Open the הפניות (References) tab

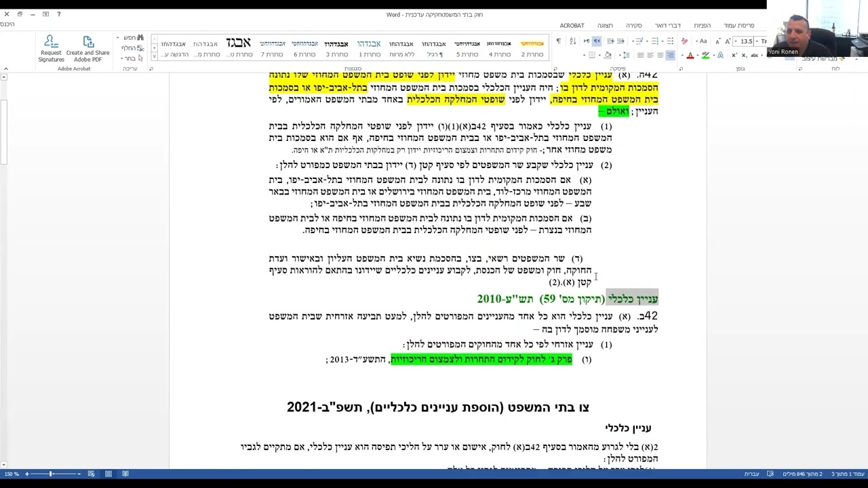pyautogui.click(x=702, y=26)
